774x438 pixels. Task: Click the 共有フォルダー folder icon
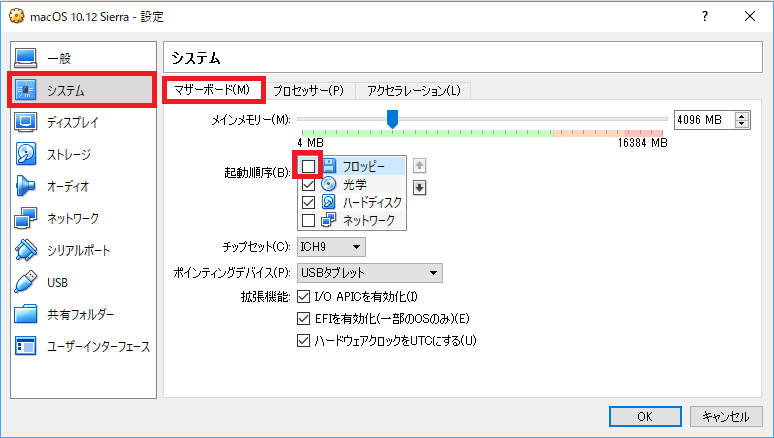click(25, 314)
